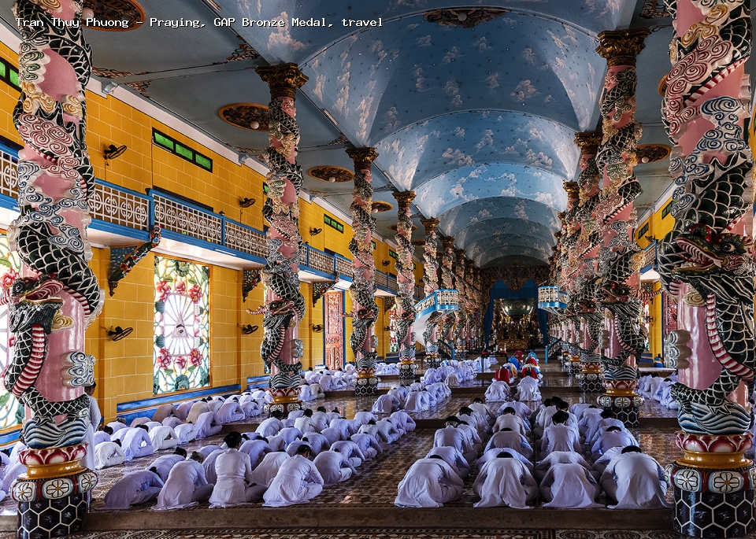This screenshot has width=756, height=539.
Task: Click the caption 'Tran Thuy Phuong - Praying, GAP Bronze Medal, travel'
Action: point(199,22)
